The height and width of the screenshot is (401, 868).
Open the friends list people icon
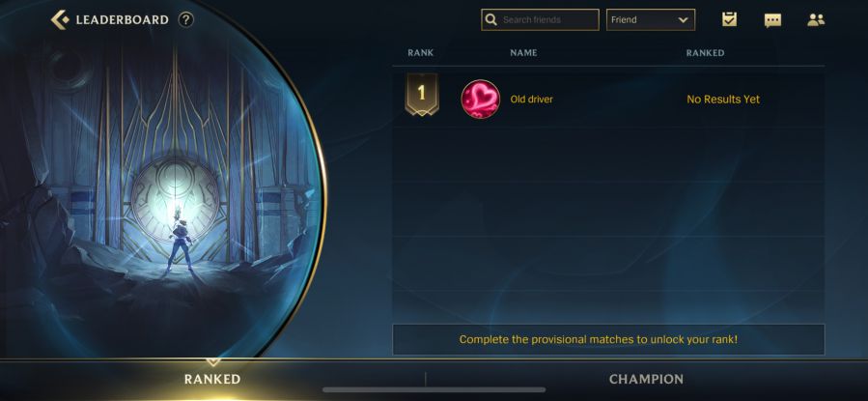816,20
